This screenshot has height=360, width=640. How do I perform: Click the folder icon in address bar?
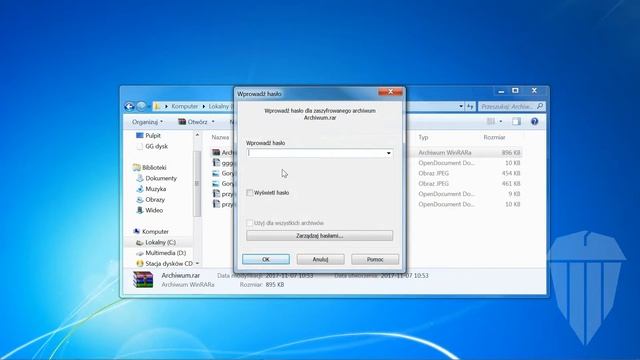[x=157, y=106]
